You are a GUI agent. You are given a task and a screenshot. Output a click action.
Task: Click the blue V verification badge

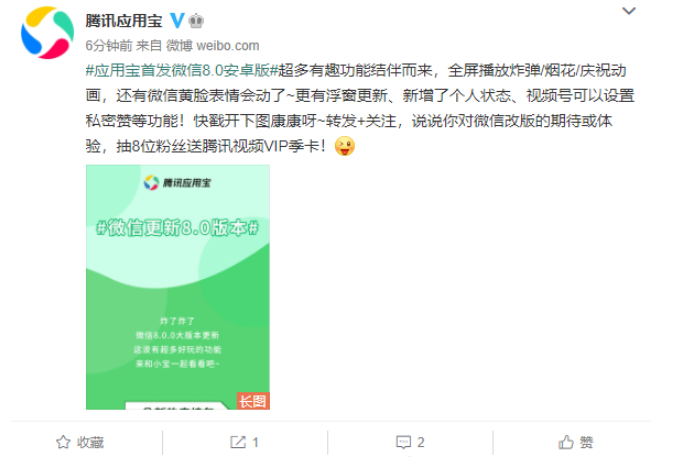pos(177,21)
